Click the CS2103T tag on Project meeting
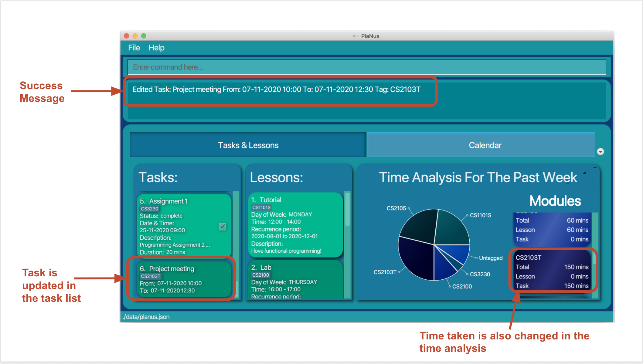643x364 pixels. click(151, 276)
